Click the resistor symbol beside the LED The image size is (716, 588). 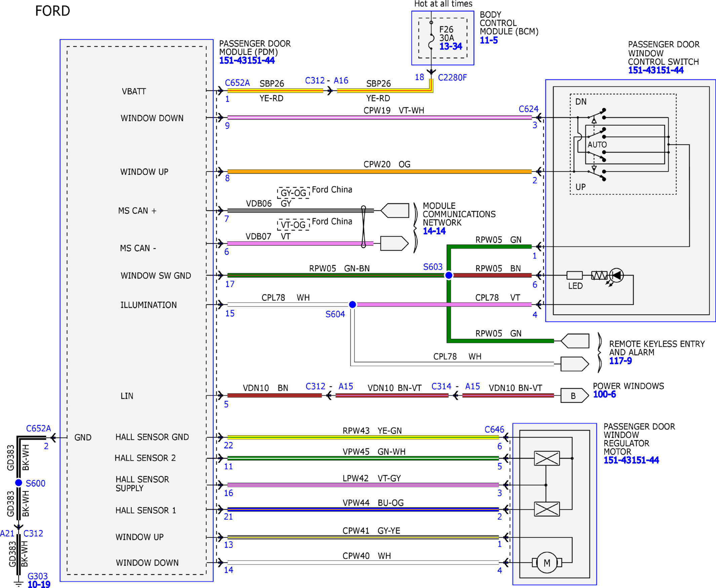tap(599, 276)
